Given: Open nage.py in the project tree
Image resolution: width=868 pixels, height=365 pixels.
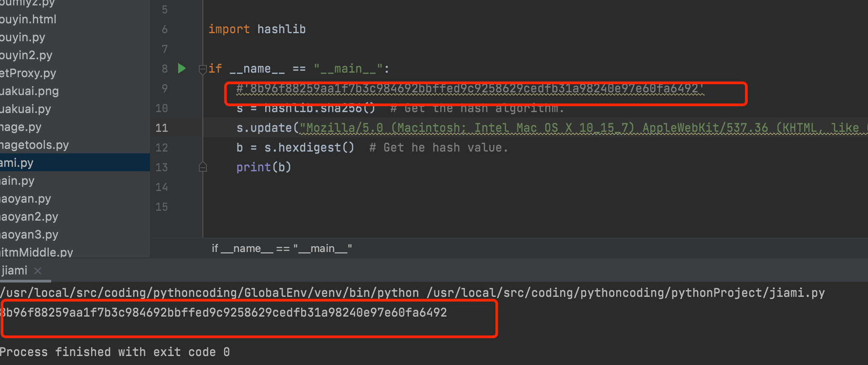Looking at the screenshot, I should click(21, 127).
